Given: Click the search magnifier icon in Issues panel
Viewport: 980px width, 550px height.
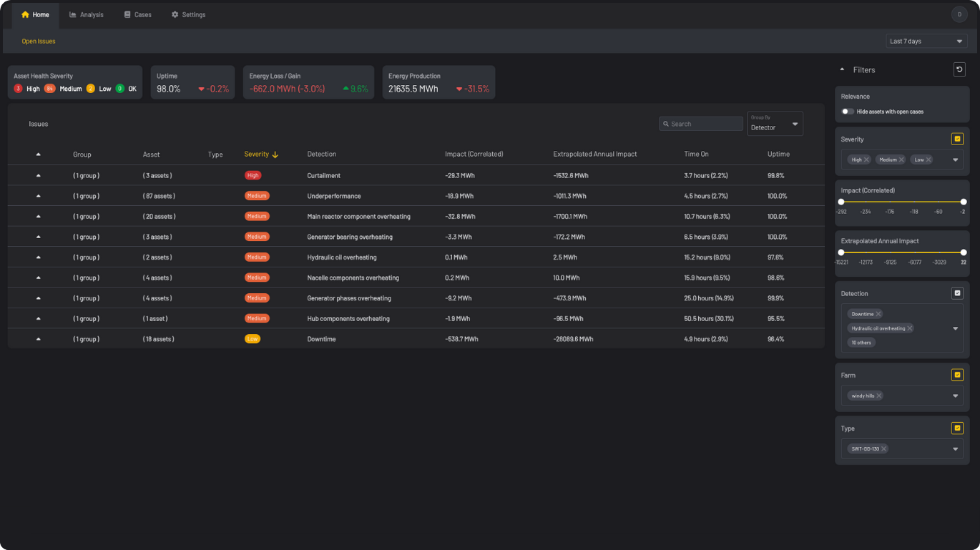Looking at the screenshot, I should click(666, 123).
